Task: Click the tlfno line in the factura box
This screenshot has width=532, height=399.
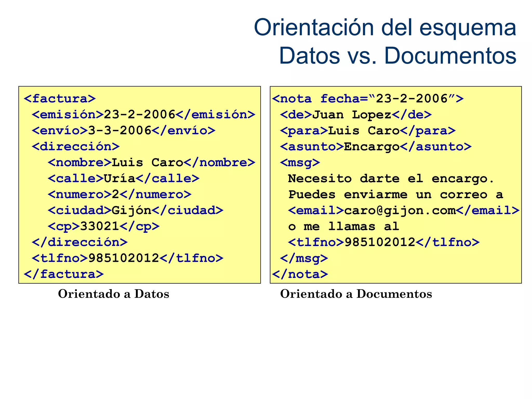Action: [x=128, y=258]
